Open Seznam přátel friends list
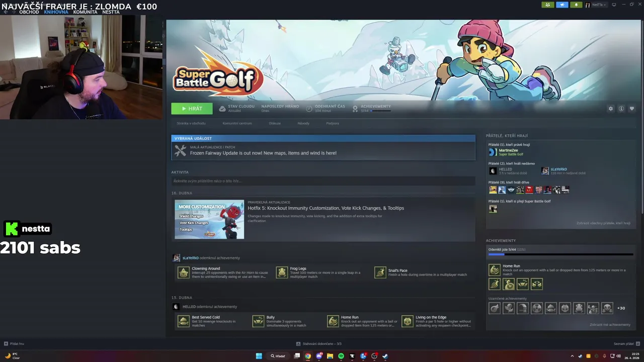Screen dimensions: 644x362 [626, 344]
